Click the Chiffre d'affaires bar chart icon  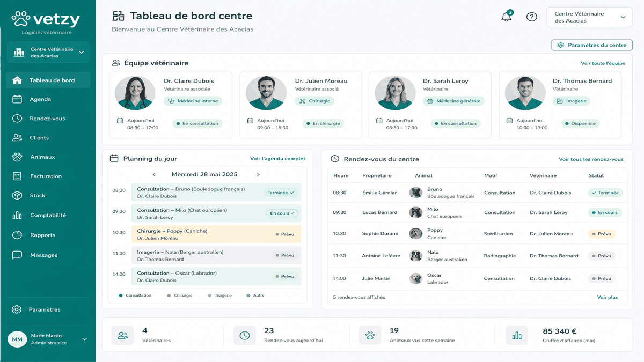(517, 336)
